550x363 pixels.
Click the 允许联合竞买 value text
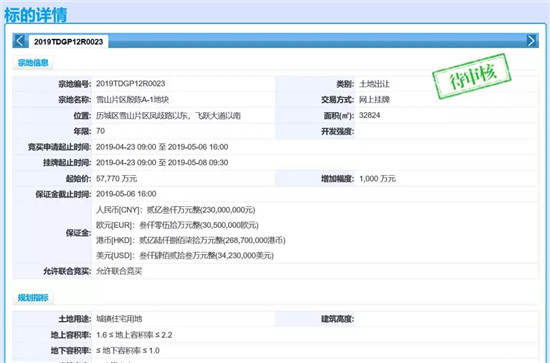pyautogui.click(x=119, y=271)
